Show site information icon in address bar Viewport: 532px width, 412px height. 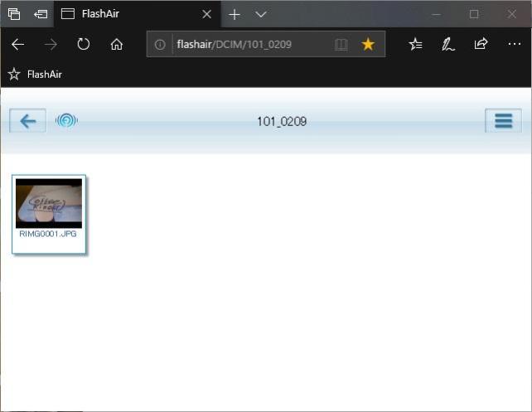[160, 45]
